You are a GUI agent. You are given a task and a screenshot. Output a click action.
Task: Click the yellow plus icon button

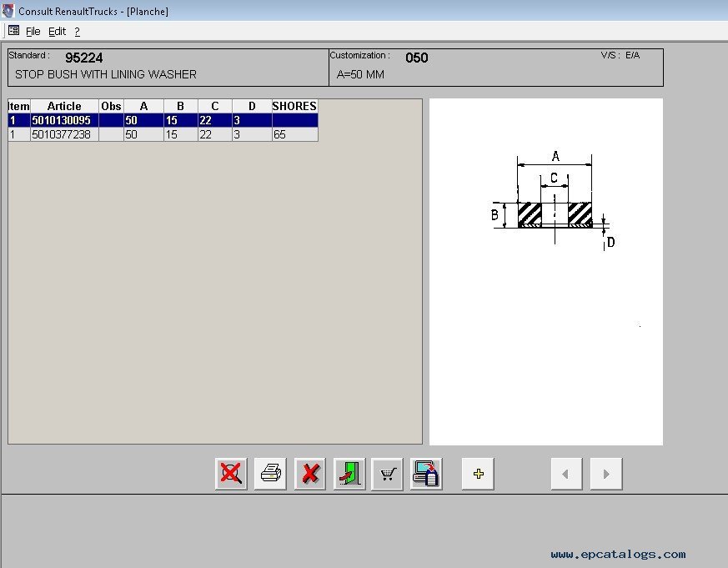point(478,474)
